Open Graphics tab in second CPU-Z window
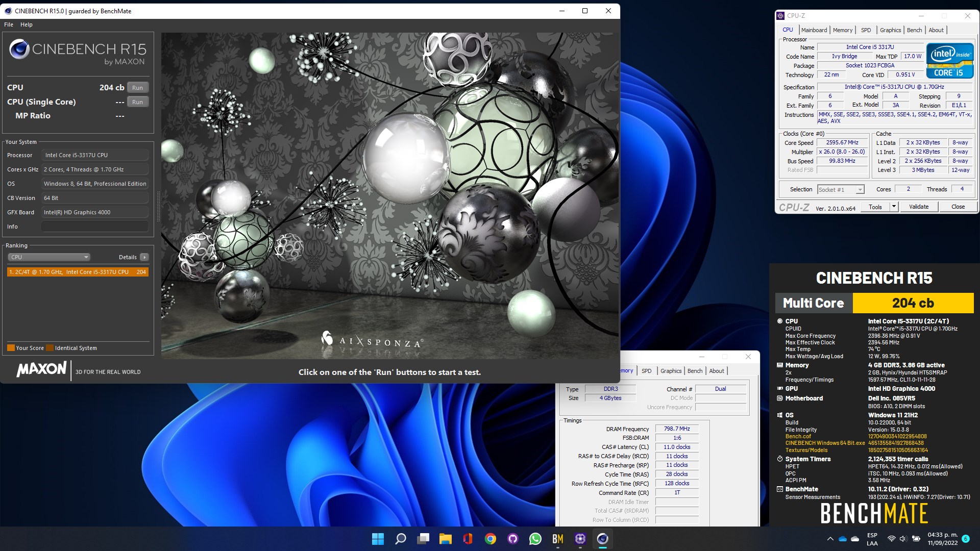This screenshot has width=980, height=551. tap(671, 371)
